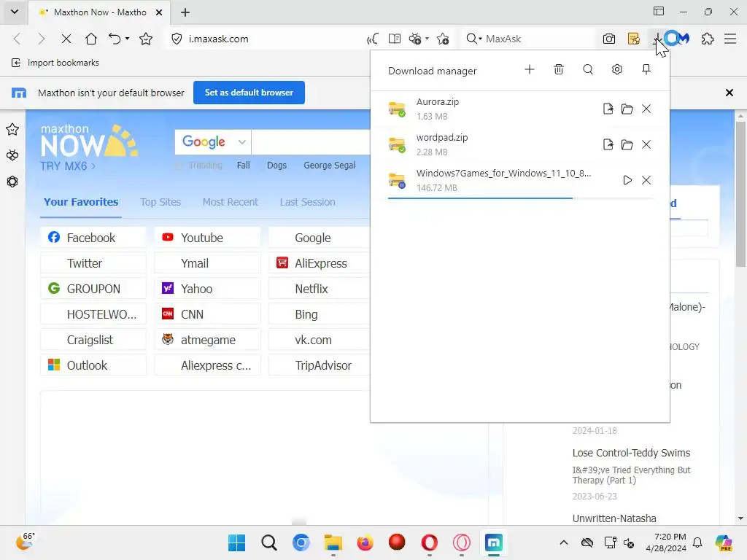Dismiss the default browser notification bar

tap(729, 93)
